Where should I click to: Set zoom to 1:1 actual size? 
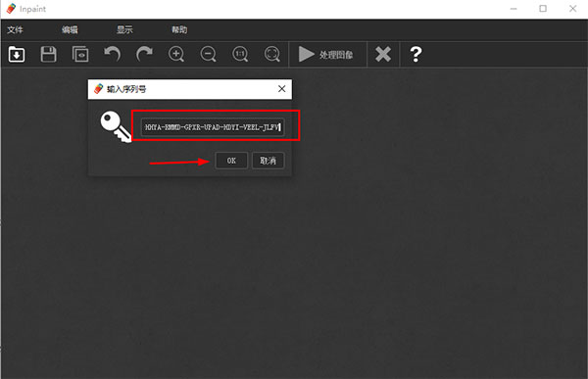point(240,55)
